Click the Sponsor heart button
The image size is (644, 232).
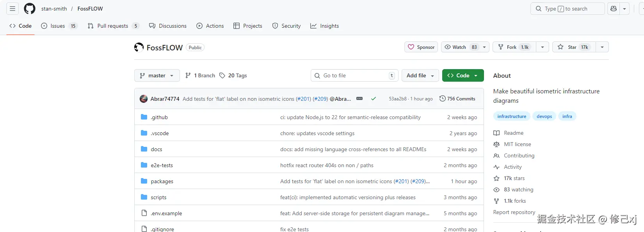pyautogui.click(x=421, y=47)
